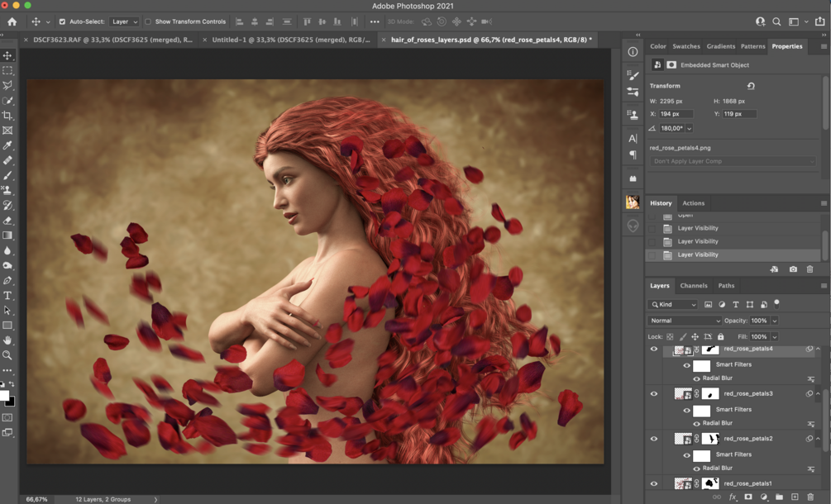The height and width of the screenshot is (504, 831).
Task: Hide the red_rose_petals3 layer
Action: 653,394
